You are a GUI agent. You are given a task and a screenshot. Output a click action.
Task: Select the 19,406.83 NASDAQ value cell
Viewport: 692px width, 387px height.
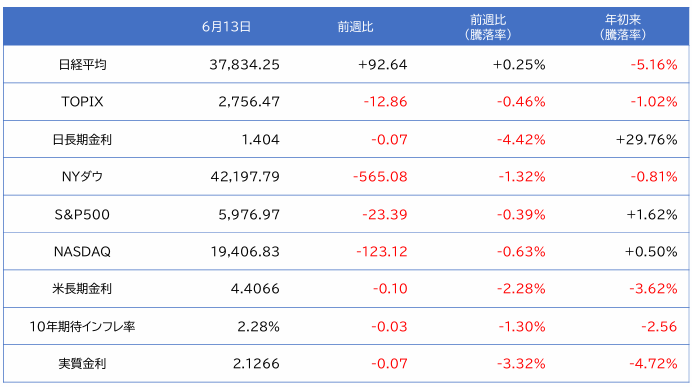tap(245, 252)
